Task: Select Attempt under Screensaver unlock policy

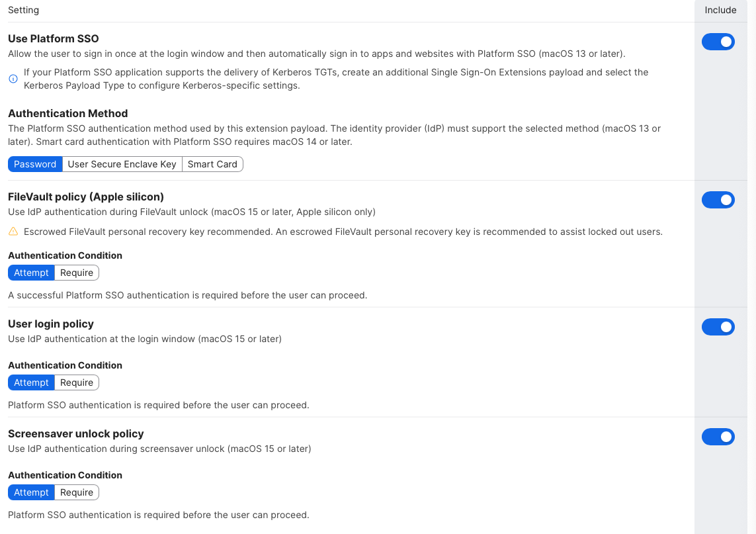Action: pyautogui.click(x=31, y=492)
